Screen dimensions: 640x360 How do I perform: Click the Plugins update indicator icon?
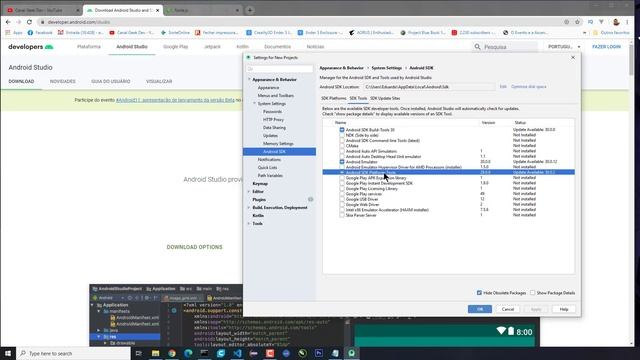point(311,199)
